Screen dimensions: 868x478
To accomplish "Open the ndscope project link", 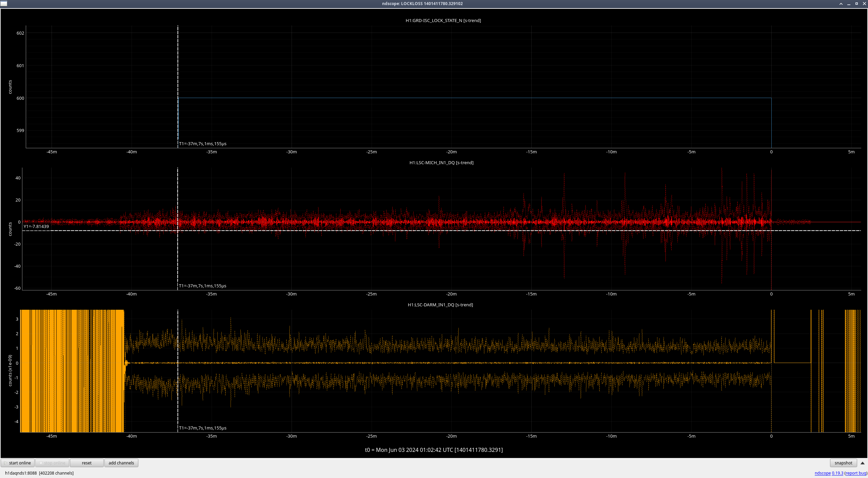I will (x=822, y=473).
